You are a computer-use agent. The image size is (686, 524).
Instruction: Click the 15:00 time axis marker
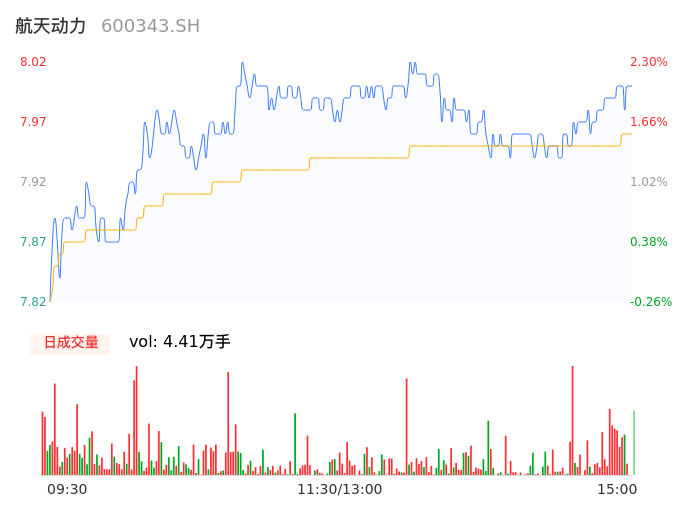pos(617,489)
